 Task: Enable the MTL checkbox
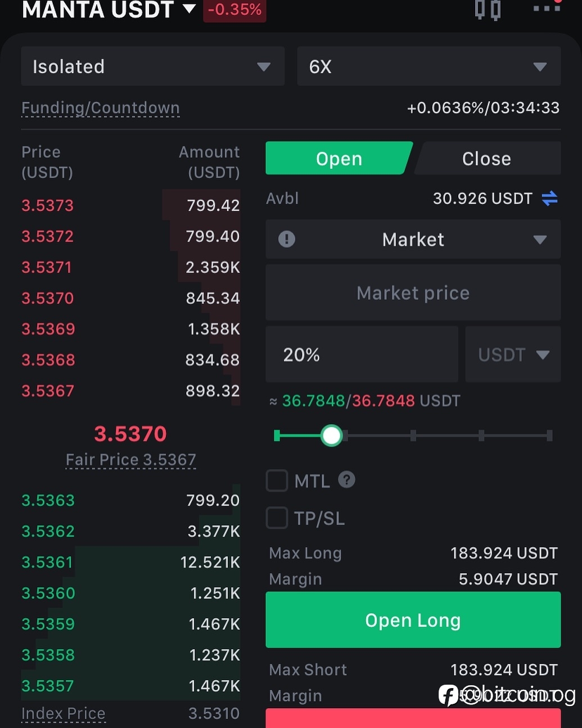coord(277,481)
